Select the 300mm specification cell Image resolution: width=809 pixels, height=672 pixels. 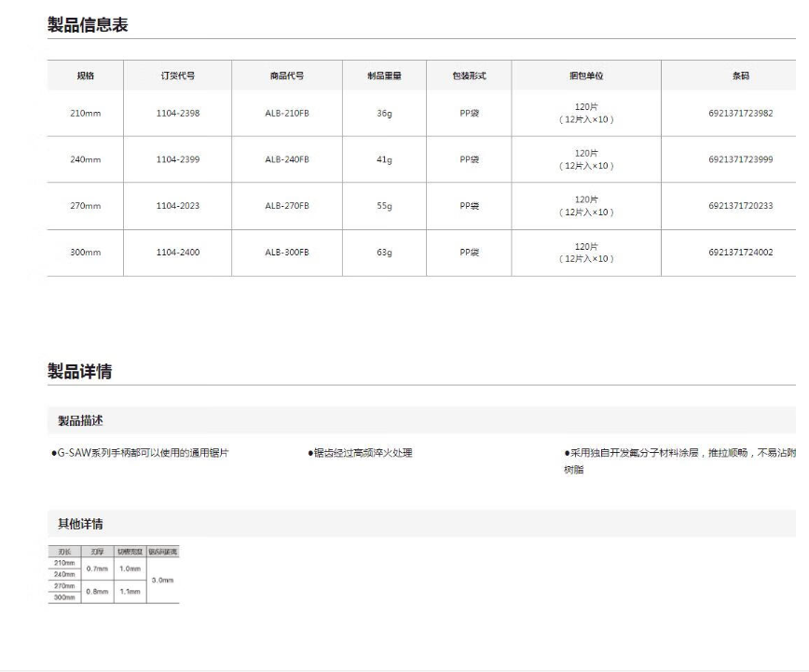coord(85,252)
